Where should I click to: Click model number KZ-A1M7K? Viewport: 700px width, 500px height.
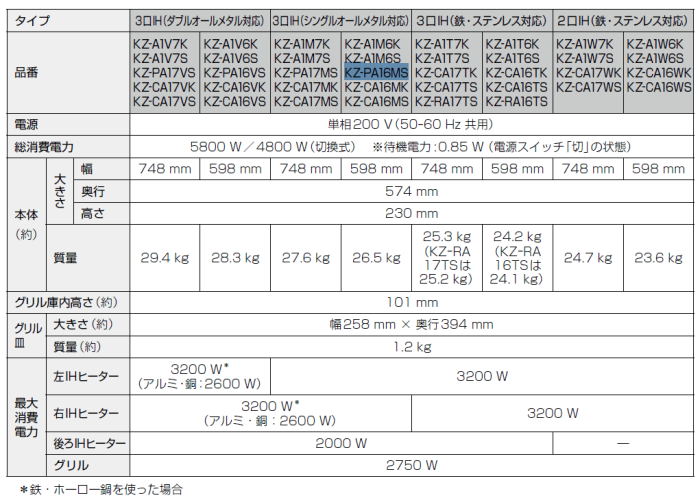(302, 44)
